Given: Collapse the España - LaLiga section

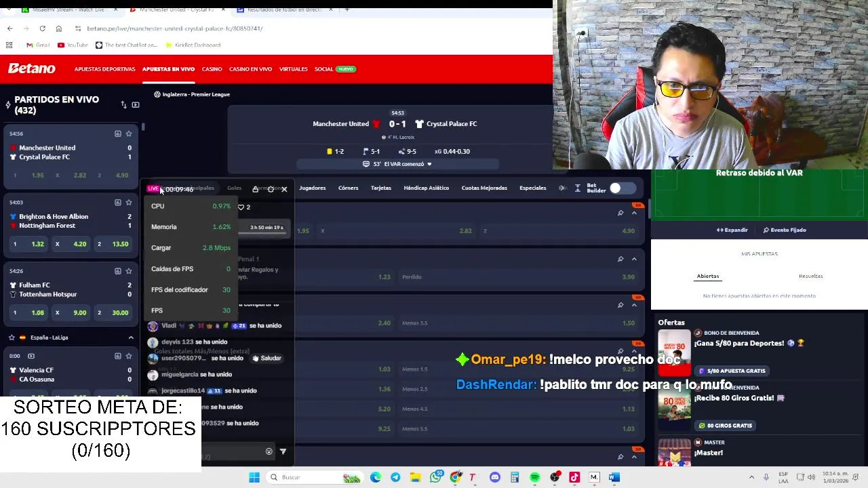Looking at the screenshot, I should point(131,337).
